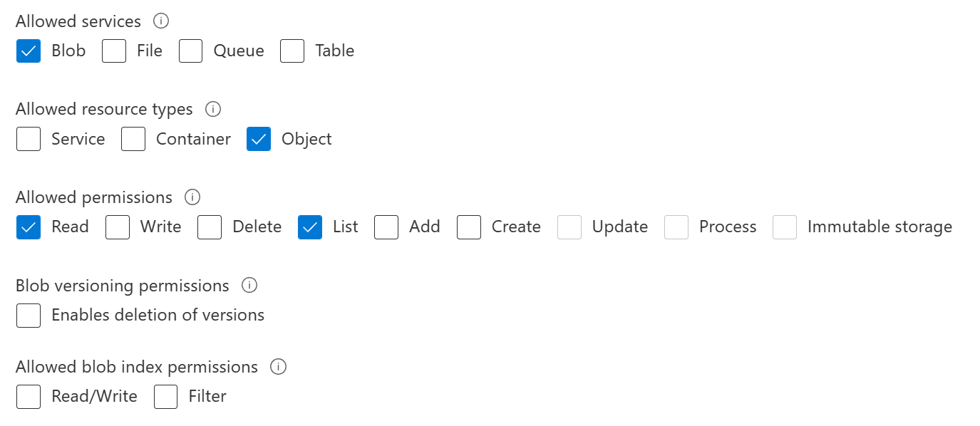Uncheck the Blob service checkbox
The width and height of the screenshot is (980, 426).
[x=28, y=51]
